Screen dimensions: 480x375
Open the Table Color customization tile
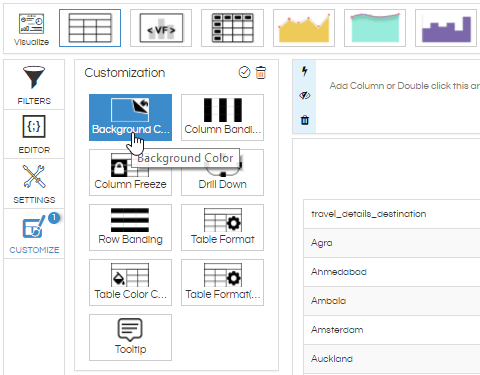pos(130,282)
